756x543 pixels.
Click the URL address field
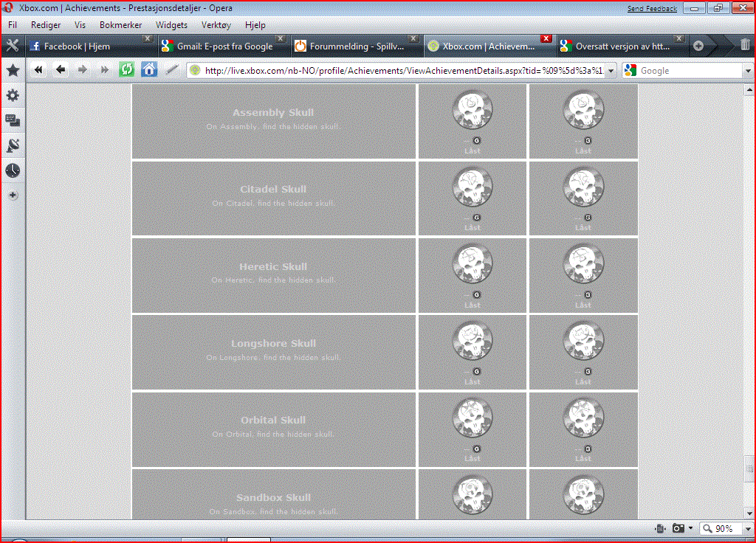coord(402,71)
